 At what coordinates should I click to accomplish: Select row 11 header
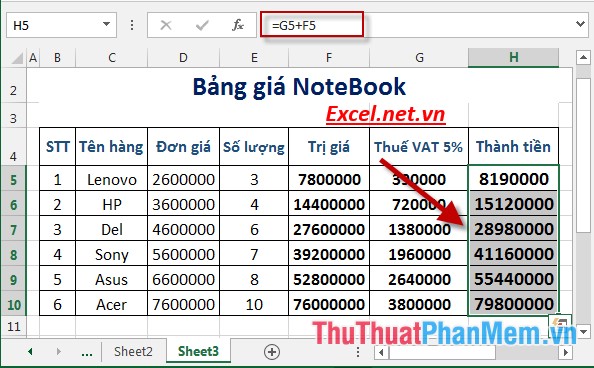tap(13, 326)
